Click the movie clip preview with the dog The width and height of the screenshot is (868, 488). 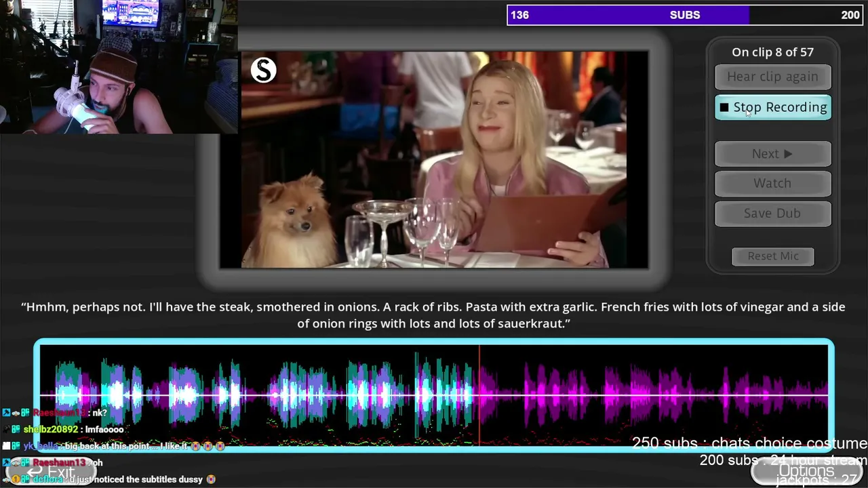pyautogui.click(x=434, y=159)
